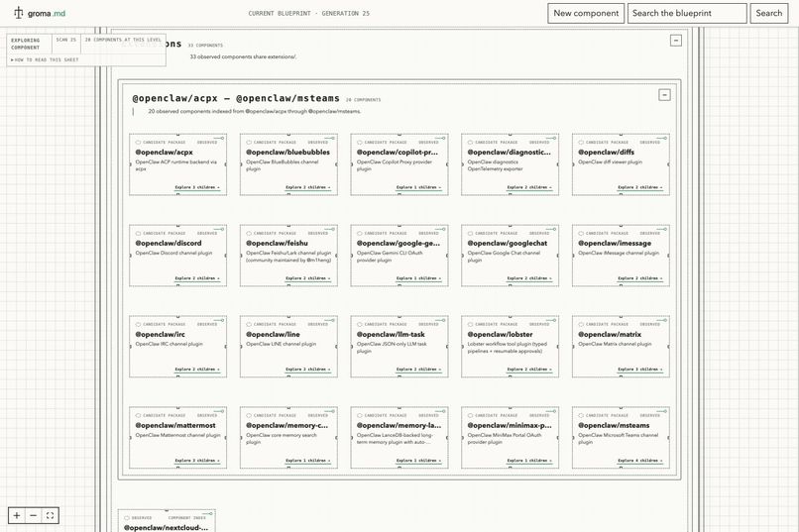Click the package icon on @openclaw/msteams card
The height and width of the screenshot is (532, 799).
[x=581, y=415]
